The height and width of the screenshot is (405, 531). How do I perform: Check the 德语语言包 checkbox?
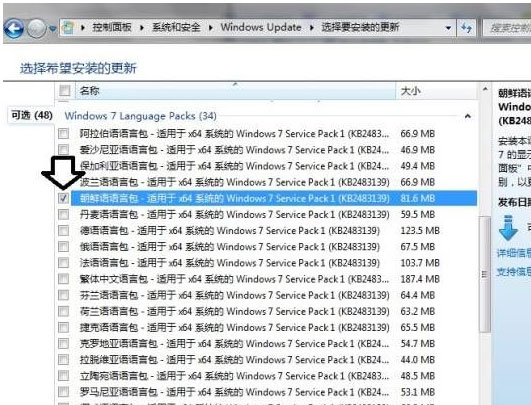[x=63, y=231]
